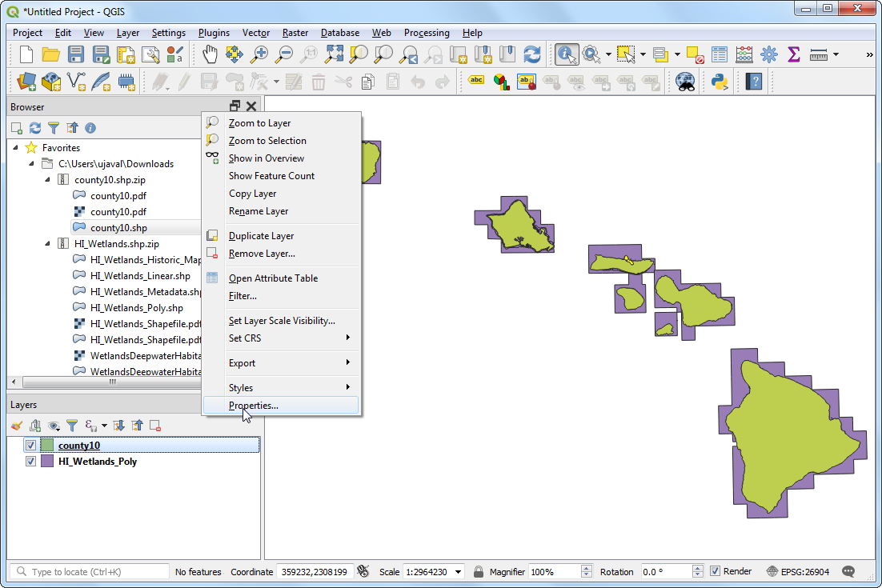Toggle the Render checkbox in status bar

tap(716, 571)
